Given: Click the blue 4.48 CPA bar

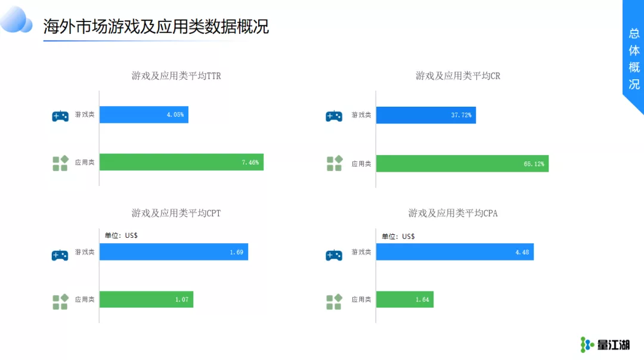Looking at the screenshot, I should coord(455,252).
